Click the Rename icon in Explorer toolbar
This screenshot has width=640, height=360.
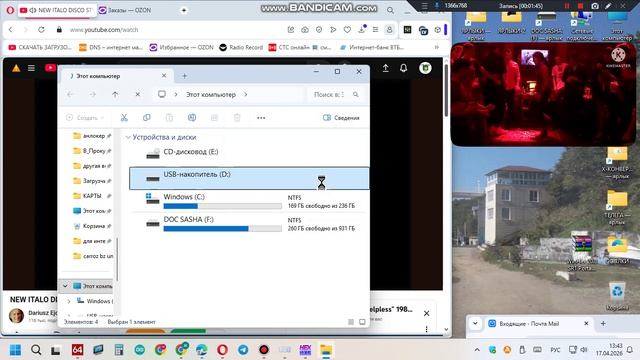192,118
